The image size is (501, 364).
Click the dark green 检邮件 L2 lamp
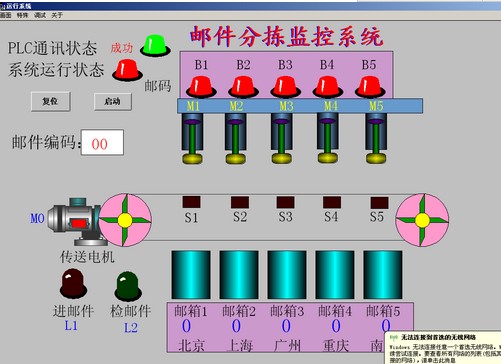click(x=128, y=286)
